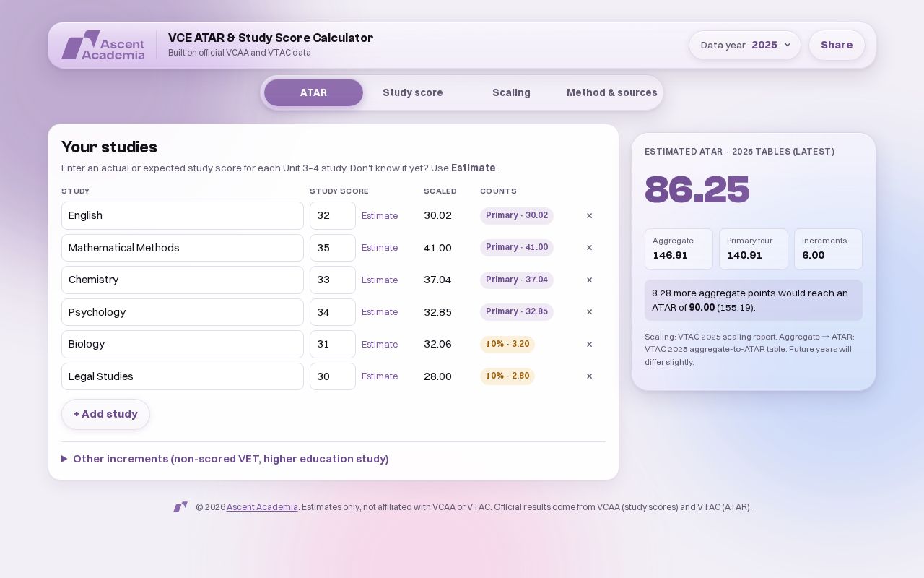Remove the Legal Studies study row
This screenshot has height=578, width=924.
click(589, 376)
